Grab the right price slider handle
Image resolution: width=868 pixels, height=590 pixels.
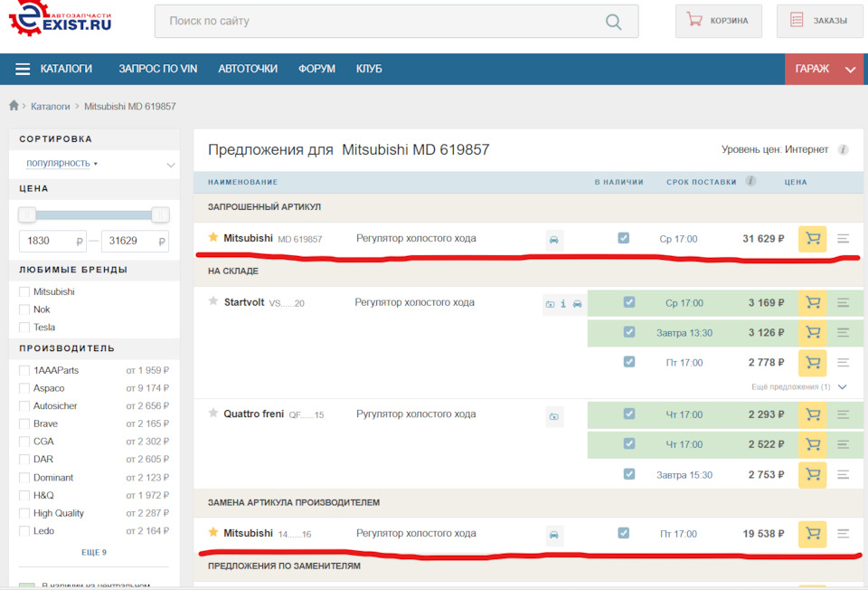pos(160,214)
